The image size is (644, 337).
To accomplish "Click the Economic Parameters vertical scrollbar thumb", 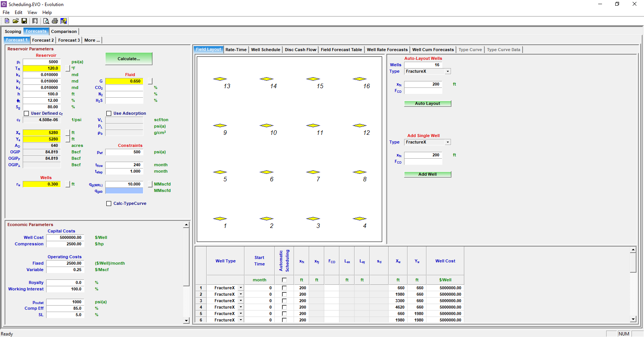I will pyautogui.click(x=186, y=257).
